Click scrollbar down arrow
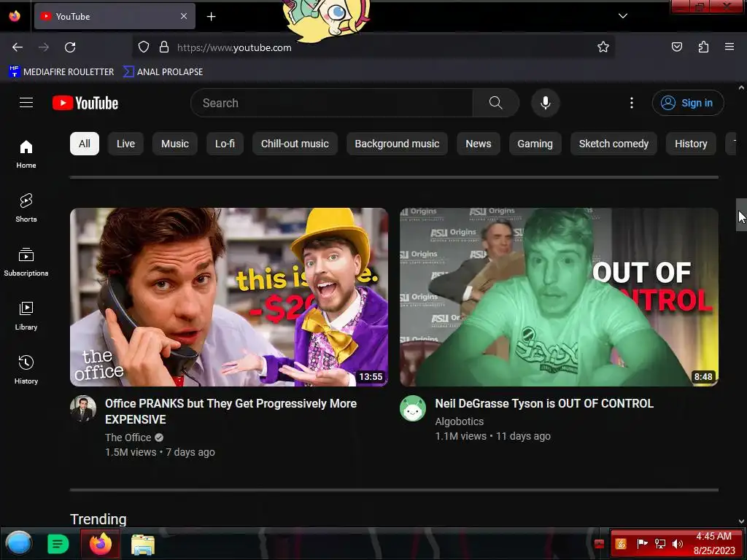This screenshot has width=747, height=560. point(741,521)
